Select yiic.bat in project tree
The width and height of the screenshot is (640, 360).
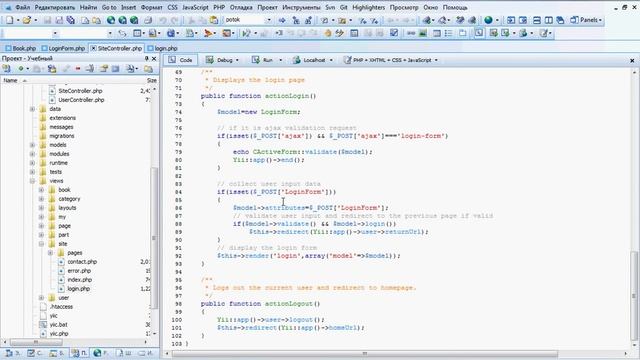click(58, 324)
